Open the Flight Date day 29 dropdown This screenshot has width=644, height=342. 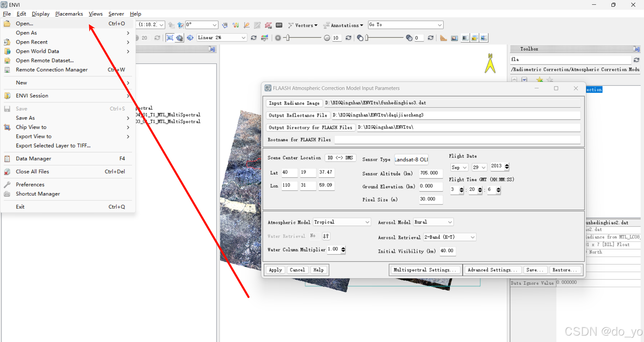pos(483,167)
